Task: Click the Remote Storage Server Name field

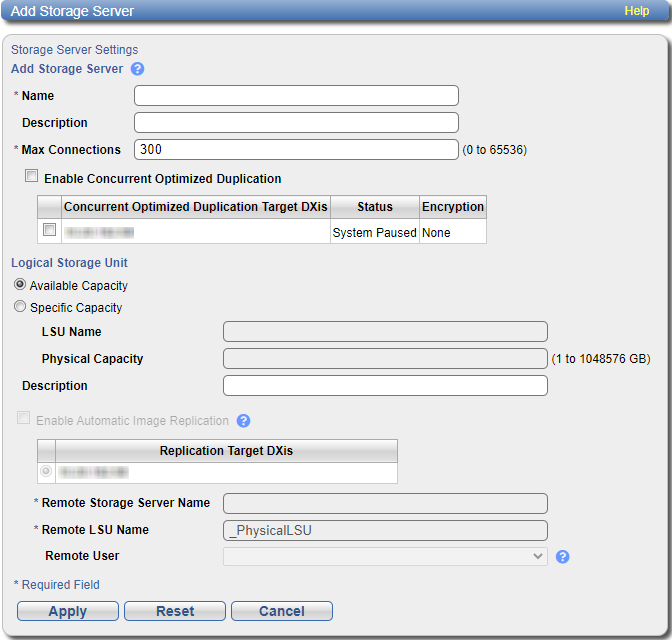Action: (385, 503)
